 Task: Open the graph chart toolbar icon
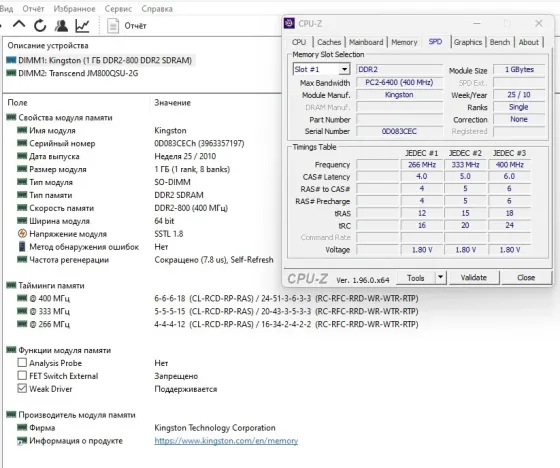[x=82, y=25]
